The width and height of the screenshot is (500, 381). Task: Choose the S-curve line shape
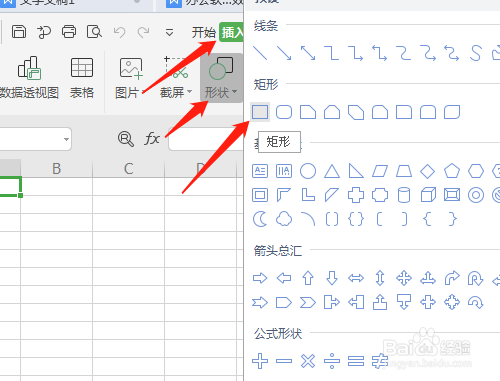click(476, 53)
